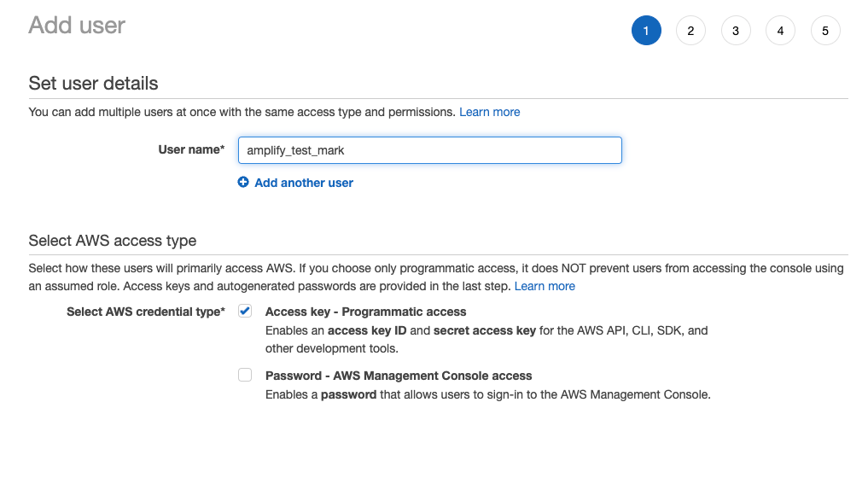Click the step 5 circle
This screenshot has width=868, height=484.
[x=825, y=32]
